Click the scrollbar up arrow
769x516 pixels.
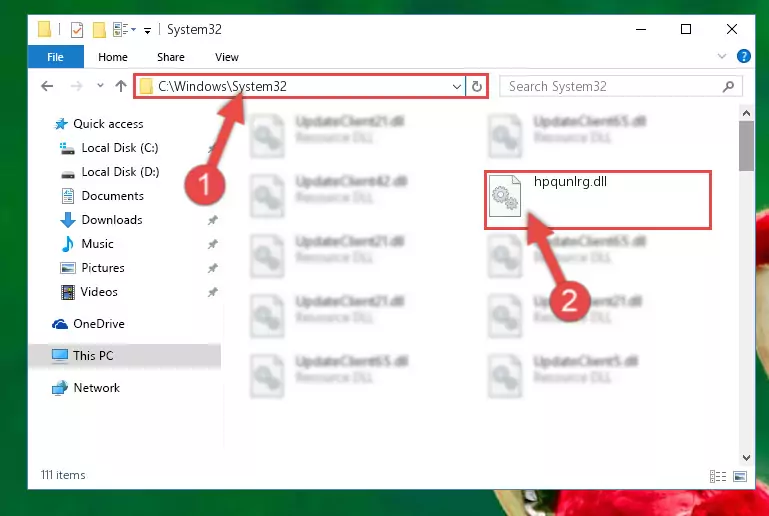tap(746, 113)
